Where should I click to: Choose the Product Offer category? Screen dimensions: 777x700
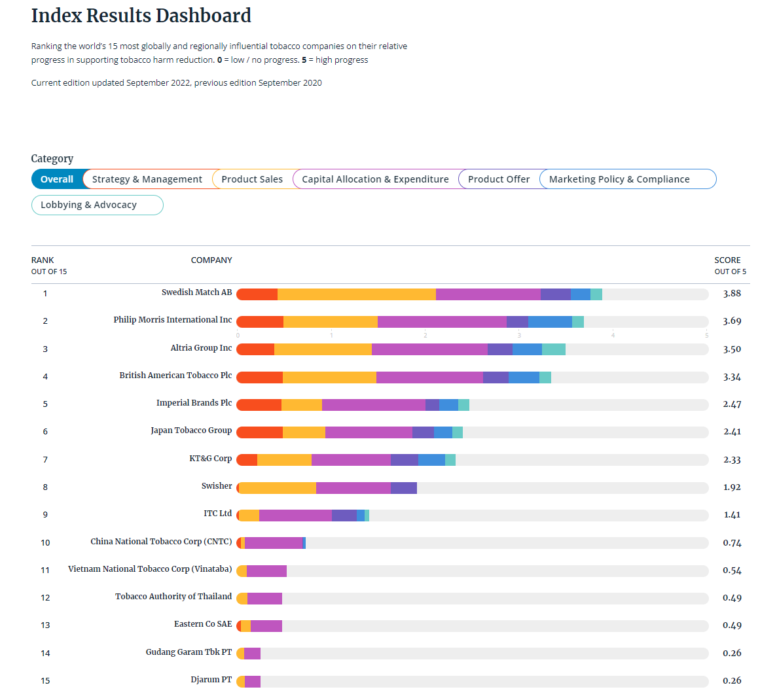tap(499, 179)
